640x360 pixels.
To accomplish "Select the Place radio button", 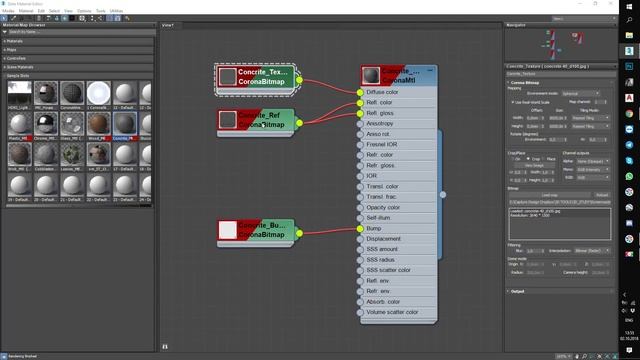I will pyautogui.click(x=544, y=159).
